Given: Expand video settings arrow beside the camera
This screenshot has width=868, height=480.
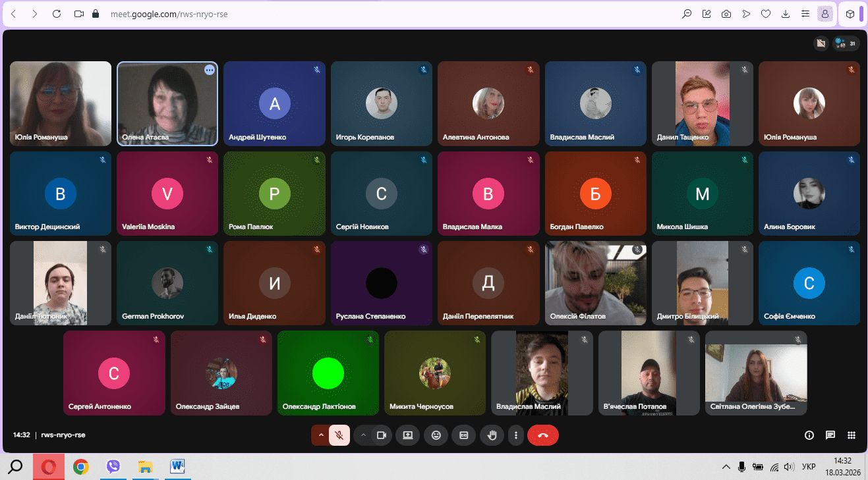Looking at the screenshot, I should [362, 435].
